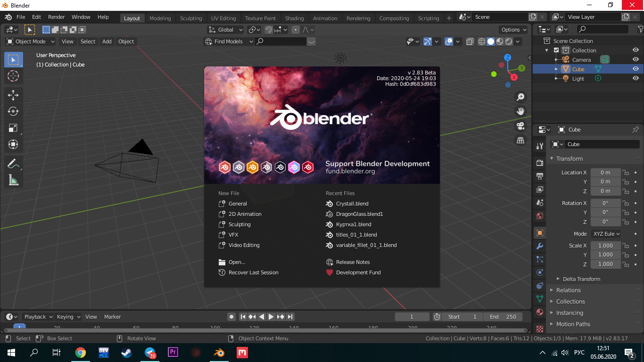Open rotation Mode XYZ Euler dropdown
This screenshot has height=362, width=644.
pyautogui.click(x=606, y=234)
